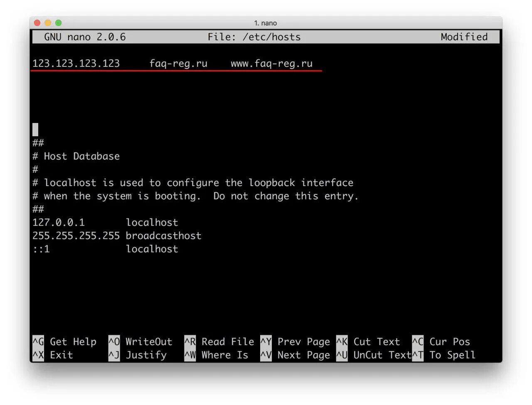
Task: Click the 'Modified' status indicator
Action: click(x=464, y=37)
